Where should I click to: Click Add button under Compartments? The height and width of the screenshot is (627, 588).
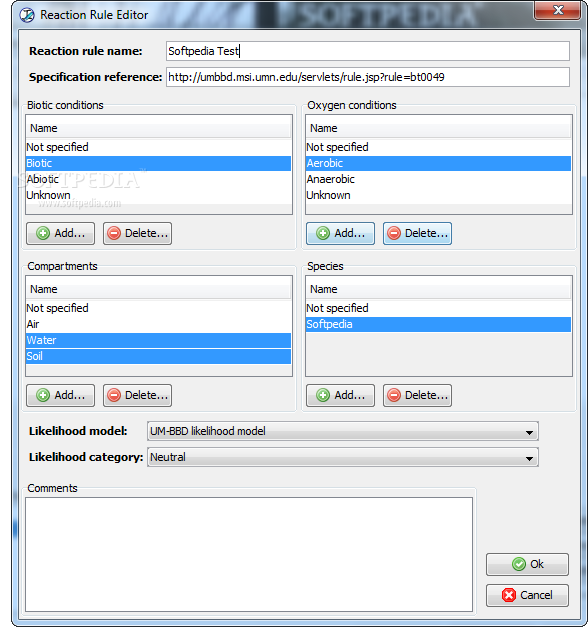click(x=60, y=395)
